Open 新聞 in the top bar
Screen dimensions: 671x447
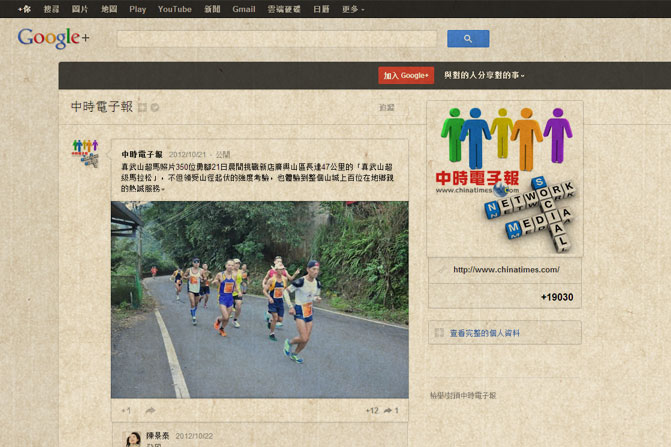point(212,9)
